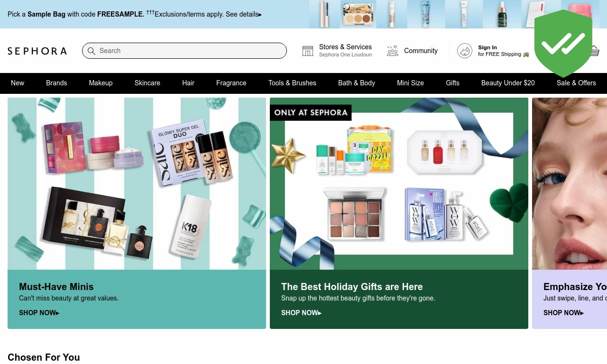607x364 pixels.
Task: Open See details link in promo banner
Action: pos(244,14)
